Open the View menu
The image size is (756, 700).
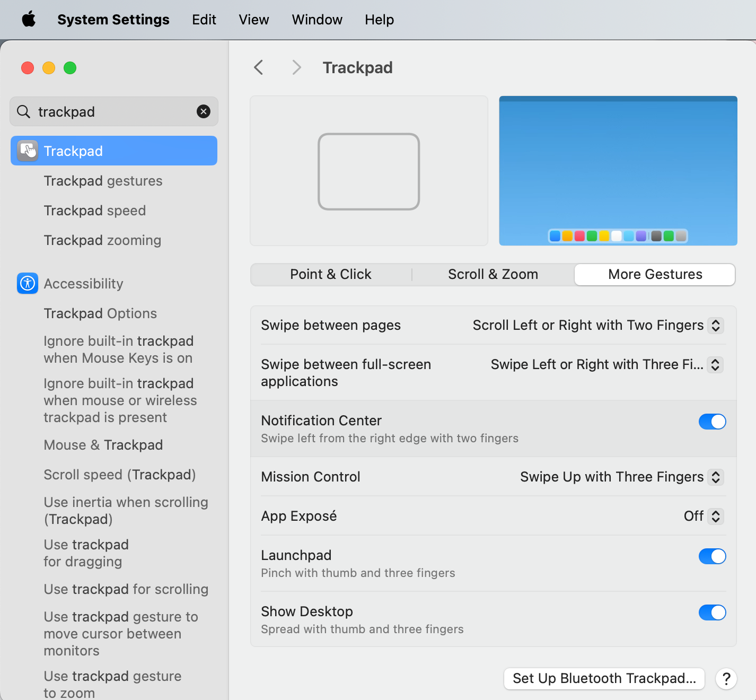click(254, 20)
